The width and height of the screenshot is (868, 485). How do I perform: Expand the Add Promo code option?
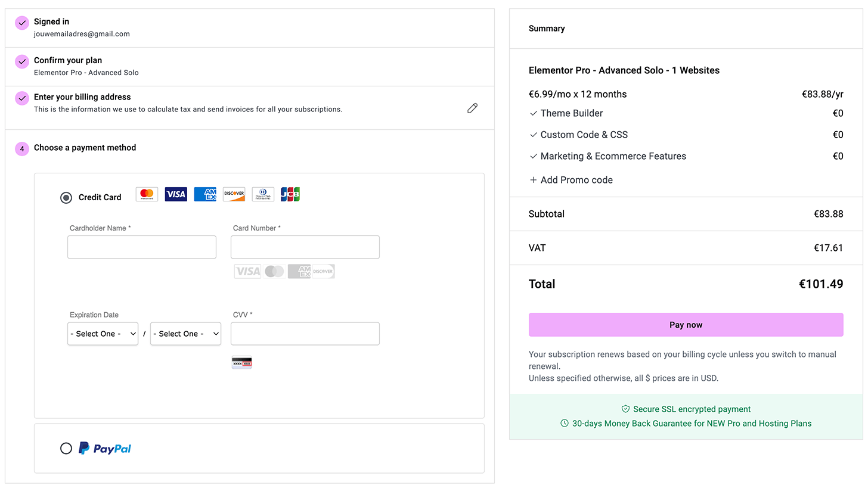571,180
